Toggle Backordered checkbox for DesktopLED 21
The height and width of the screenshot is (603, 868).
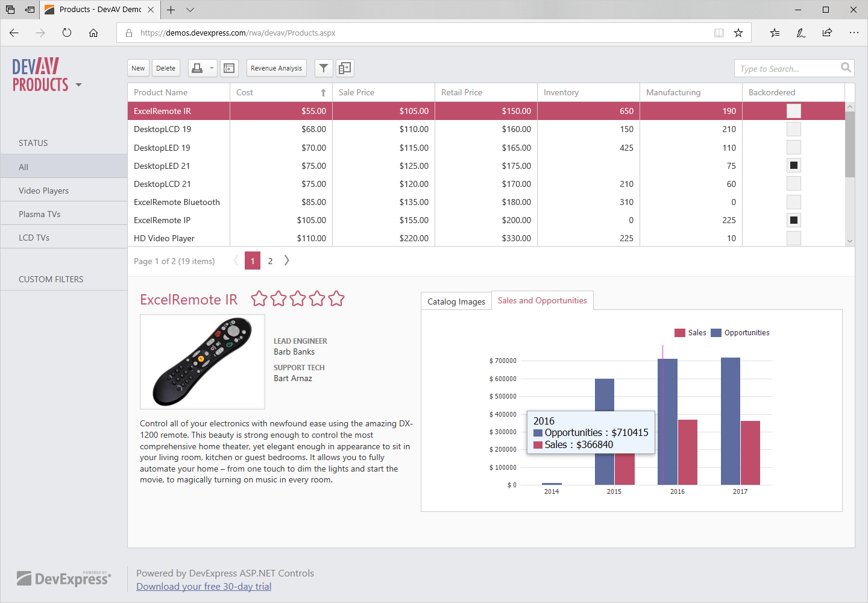click(793, 165)
